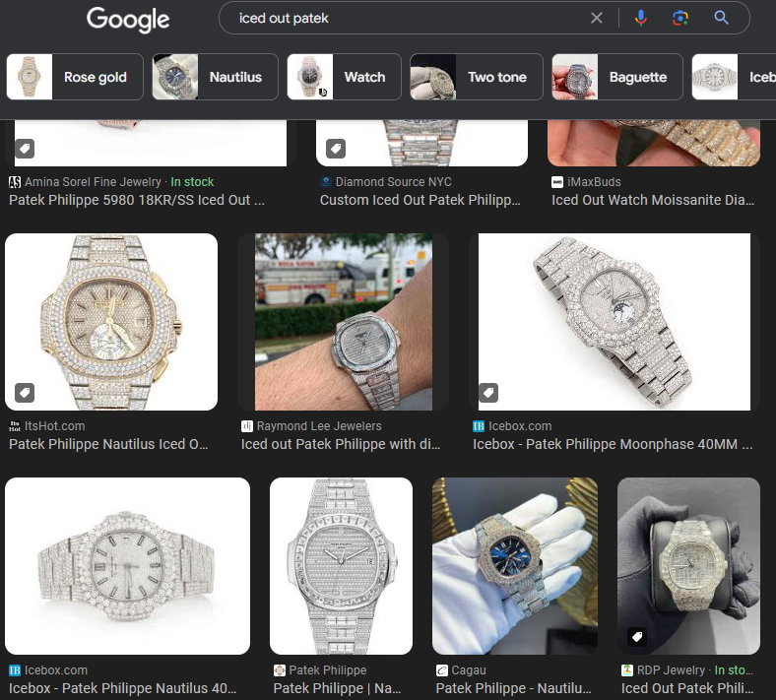
Task: Open the RDP Jewelry watch on pillow thumbnail
Action: (689, 566)
